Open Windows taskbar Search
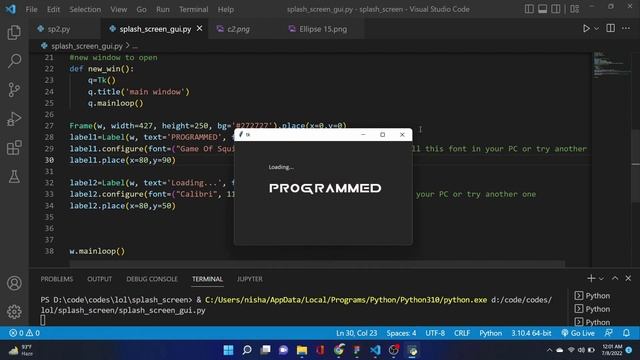 coord(247,350)
